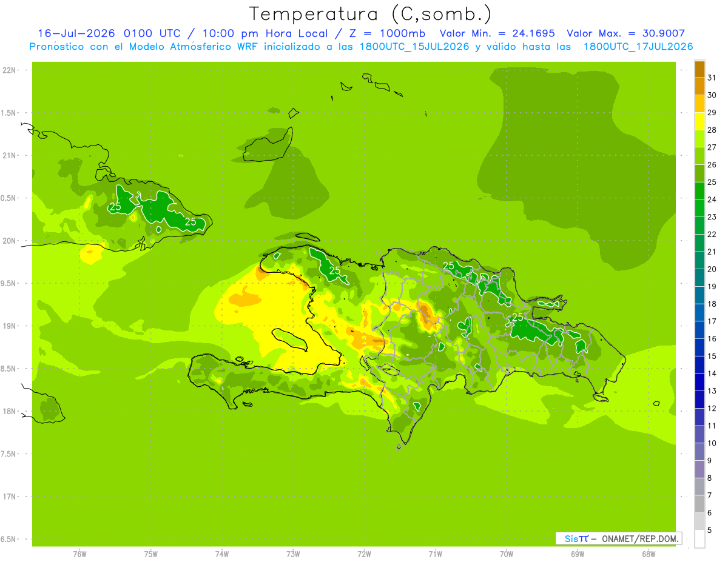The height and width of the screenshot is (562, 728).
Task: Click the '25' contour label over northern Haiti
Action: pyautogui.click(x=334, y=270)
